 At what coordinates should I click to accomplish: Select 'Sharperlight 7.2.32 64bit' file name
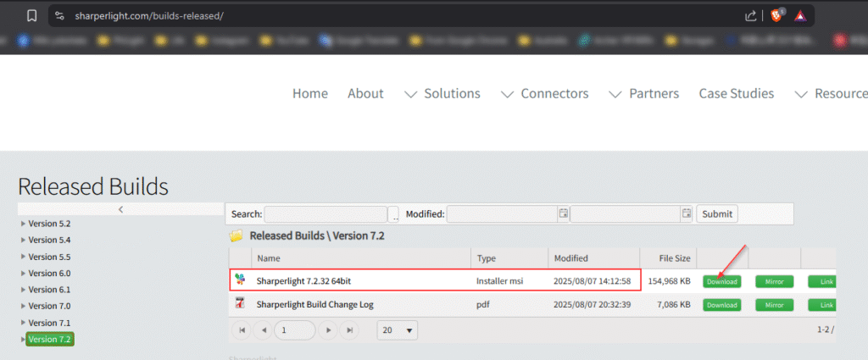(x=303, y=281)
